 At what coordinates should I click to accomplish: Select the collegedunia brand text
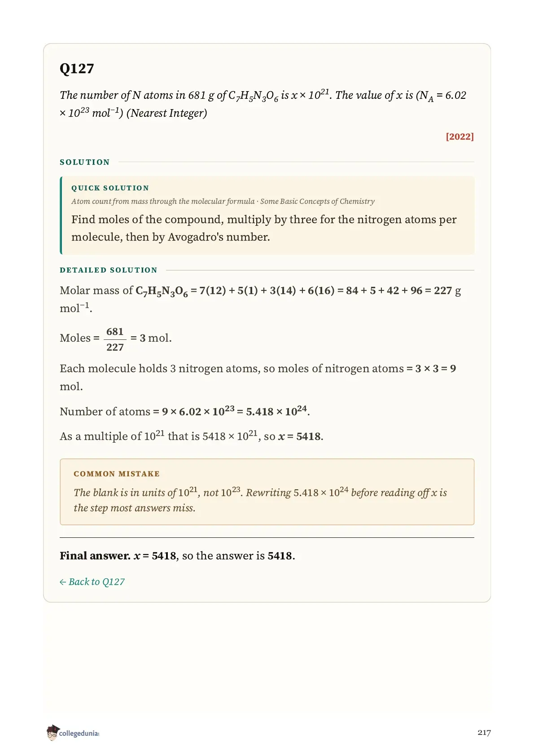[79, 734]
